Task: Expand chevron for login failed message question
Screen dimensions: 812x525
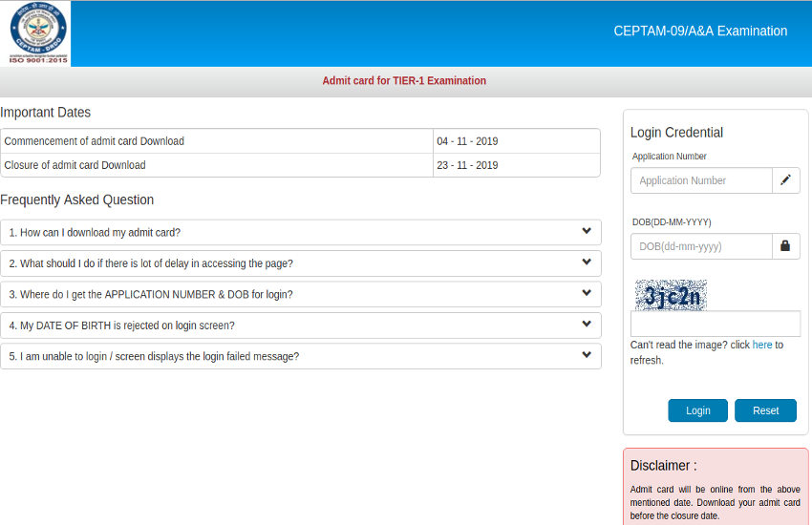Action: coord(587,355)
